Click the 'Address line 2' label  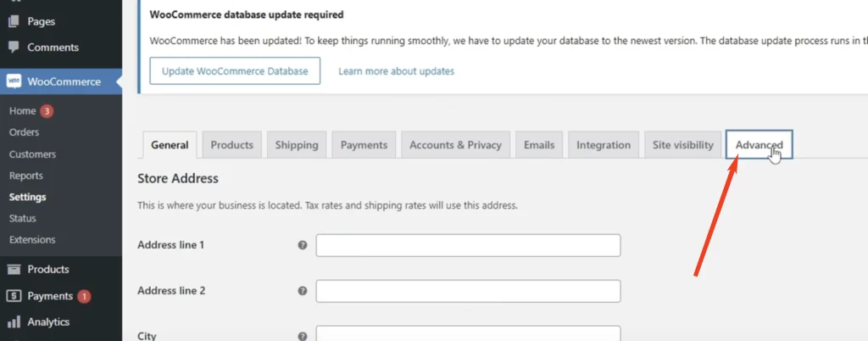171,290
